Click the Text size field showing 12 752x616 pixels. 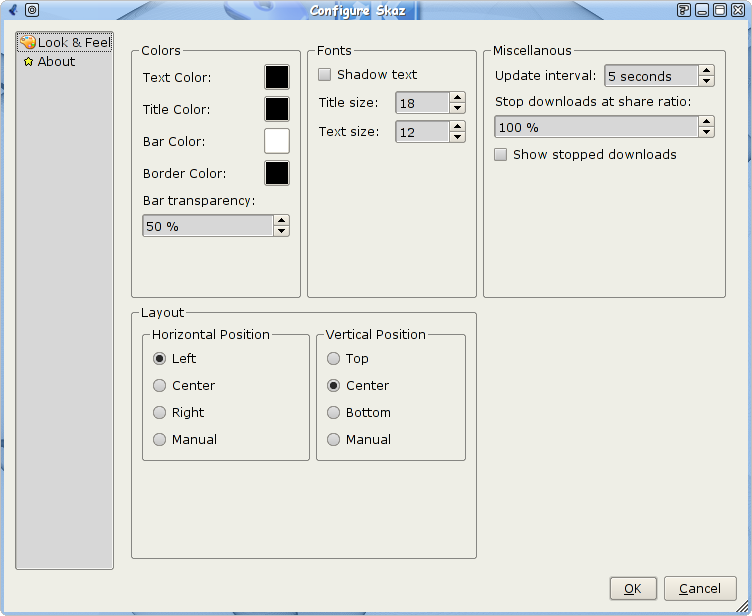tap(423, 131)
